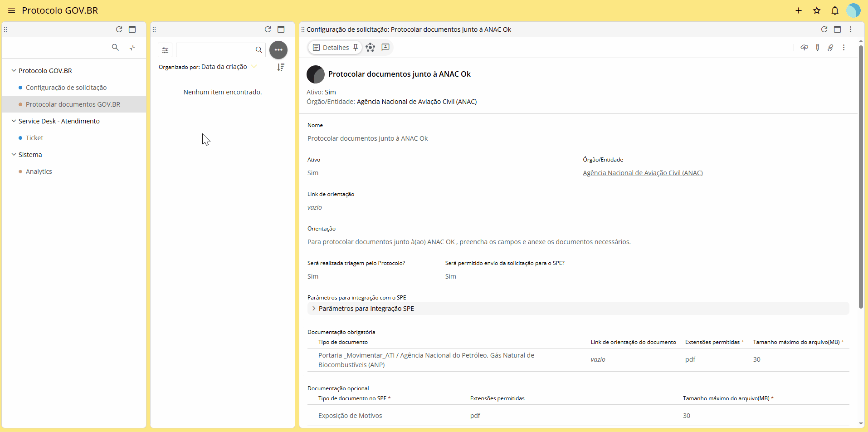Open notifications bell
The image size is (868, 432).
[835, 10]
